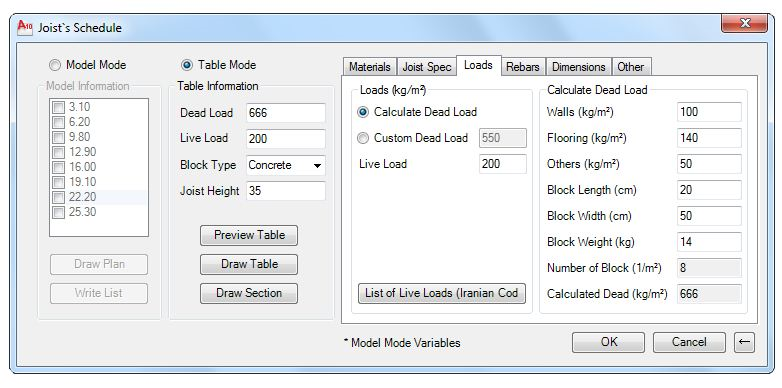The width and height of the screenshot is (782, 388).
Task: Click the Block Width (cm) field
Action: click(x=709, y=216)
